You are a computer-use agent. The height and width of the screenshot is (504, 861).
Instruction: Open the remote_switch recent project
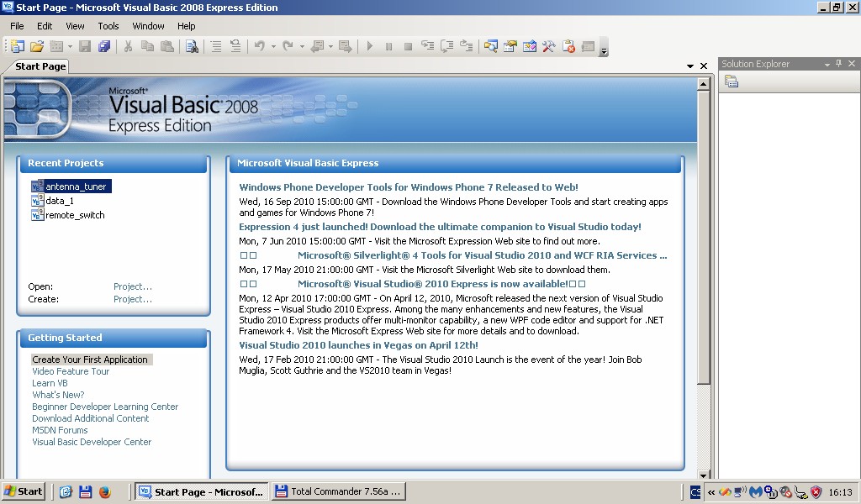[75, 215]
